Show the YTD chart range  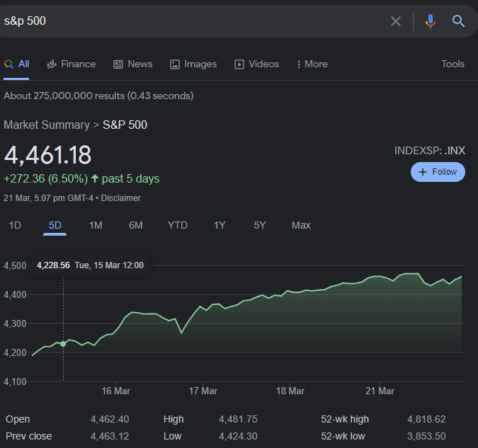click(x=178, y=225)
